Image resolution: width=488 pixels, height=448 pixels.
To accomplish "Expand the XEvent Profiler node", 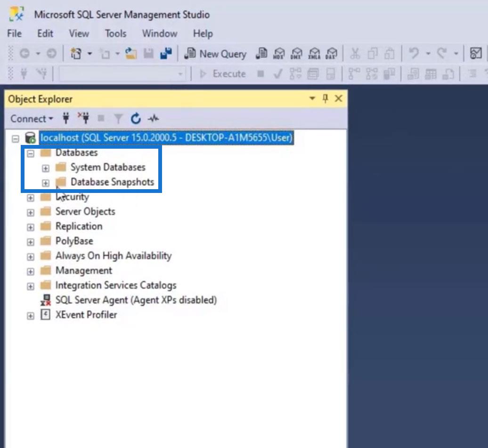I will [30, 316].
